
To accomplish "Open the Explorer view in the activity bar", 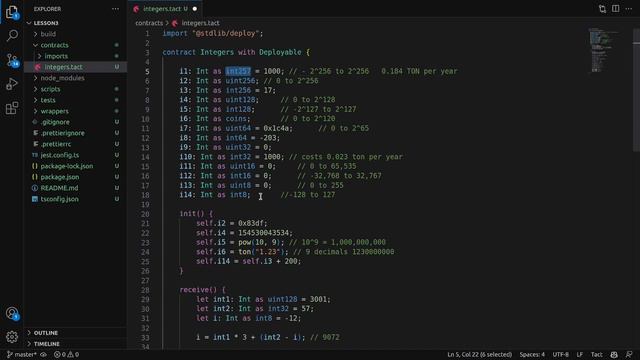I will (x=11, y=12).
